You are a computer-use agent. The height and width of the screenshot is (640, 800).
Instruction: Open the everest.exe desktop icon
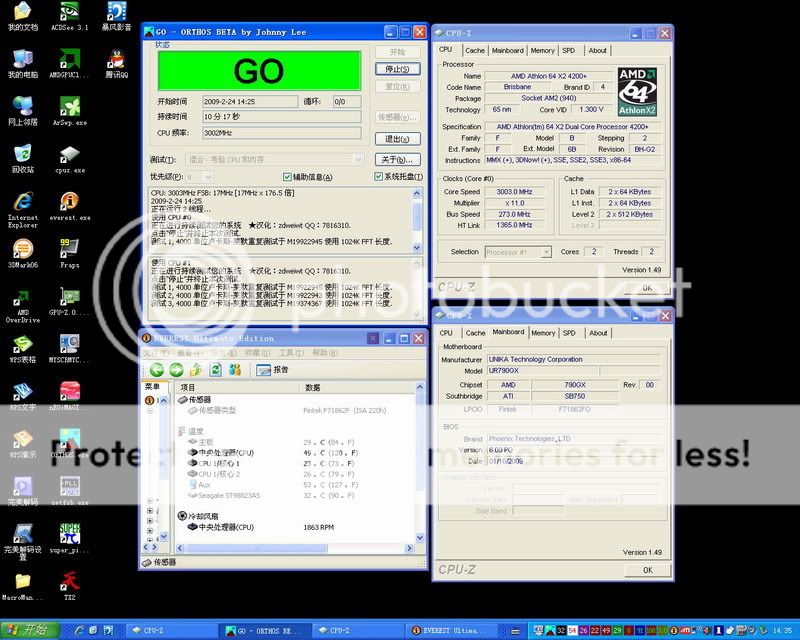(69, 203)
